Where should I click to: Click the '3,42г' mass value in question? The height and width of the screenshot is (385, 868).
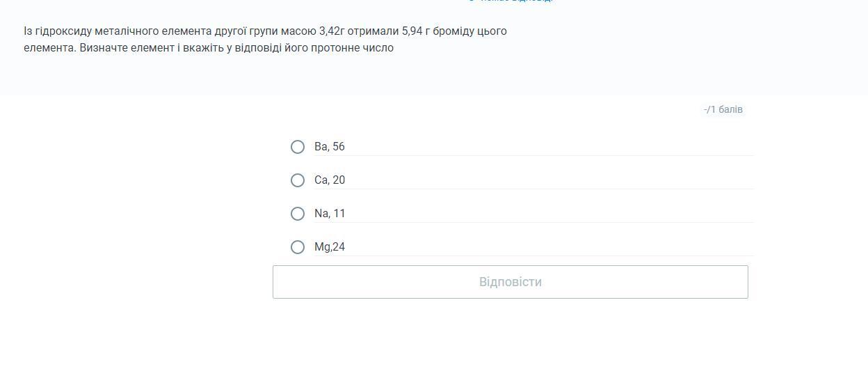(332, 31)
